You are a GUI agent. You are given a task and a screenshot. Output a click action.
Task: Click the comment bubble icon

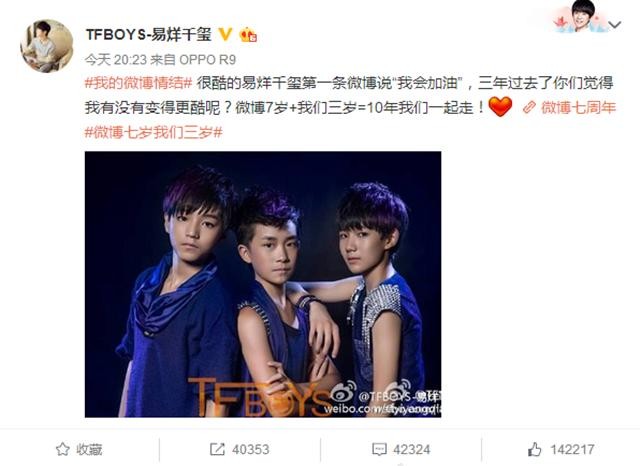(379, 450)
